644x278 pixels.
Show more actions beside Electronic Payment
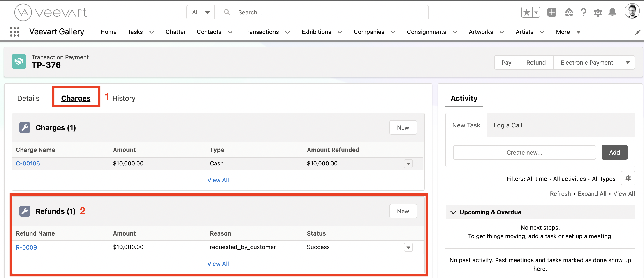(628, 62)
